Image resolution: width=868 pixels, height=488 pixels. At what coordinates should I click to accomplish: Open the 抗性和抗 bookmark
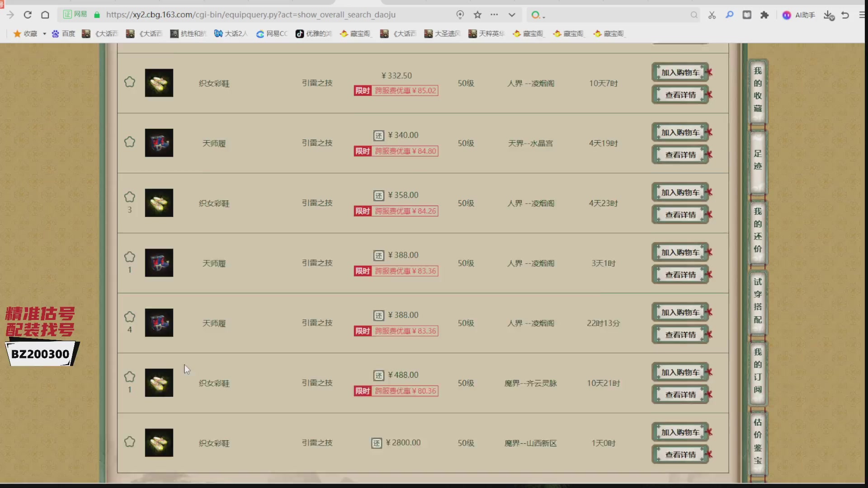188,33
